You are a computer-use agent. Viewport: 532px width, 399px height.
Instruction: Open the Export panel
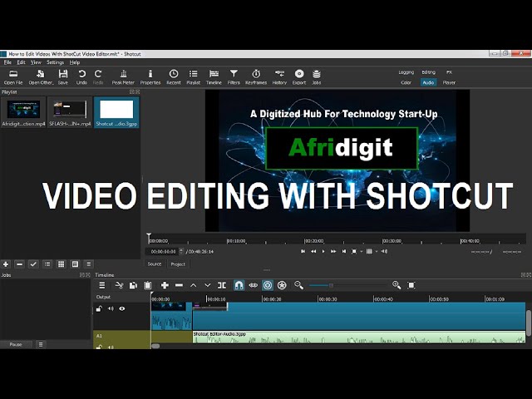click(x=299, y=77)
